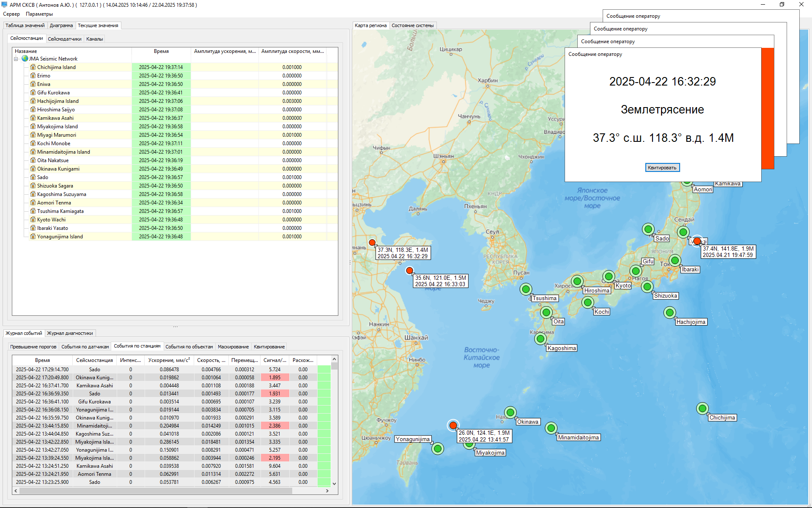Click the JMA Seismic Network globe icon
Screen dimensions: 812x508
[25, 58]
